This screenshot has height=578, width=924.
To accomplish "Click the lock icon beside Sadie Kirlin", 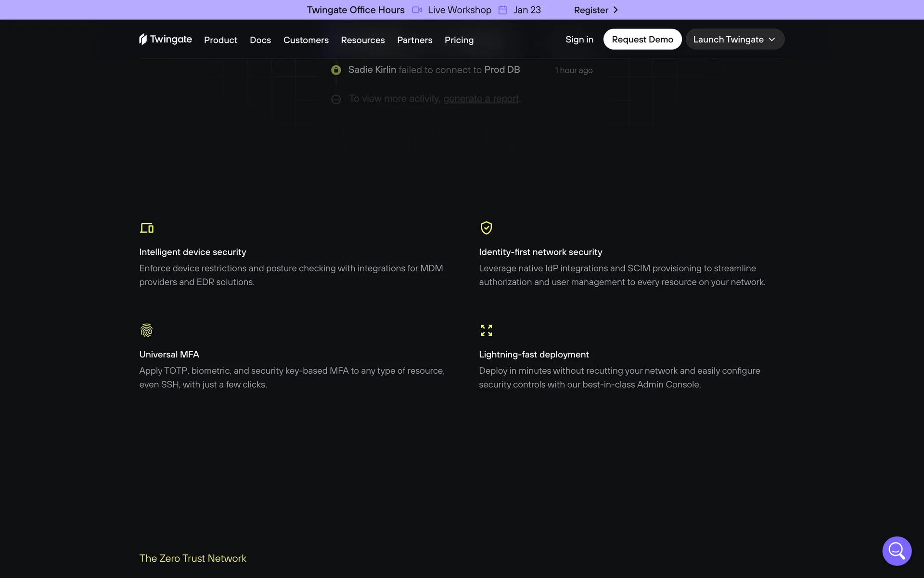I will [x=336, y=70].
